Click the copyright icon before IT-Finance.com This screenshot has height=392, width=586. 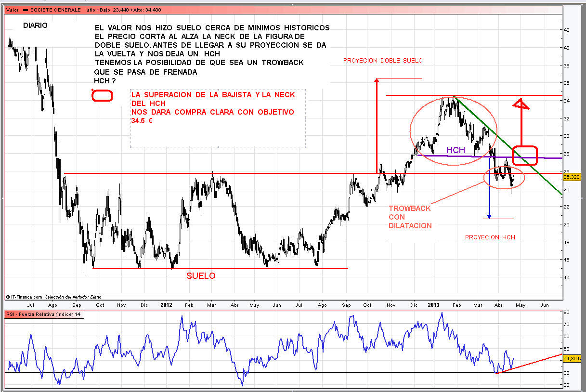point(8,297)
